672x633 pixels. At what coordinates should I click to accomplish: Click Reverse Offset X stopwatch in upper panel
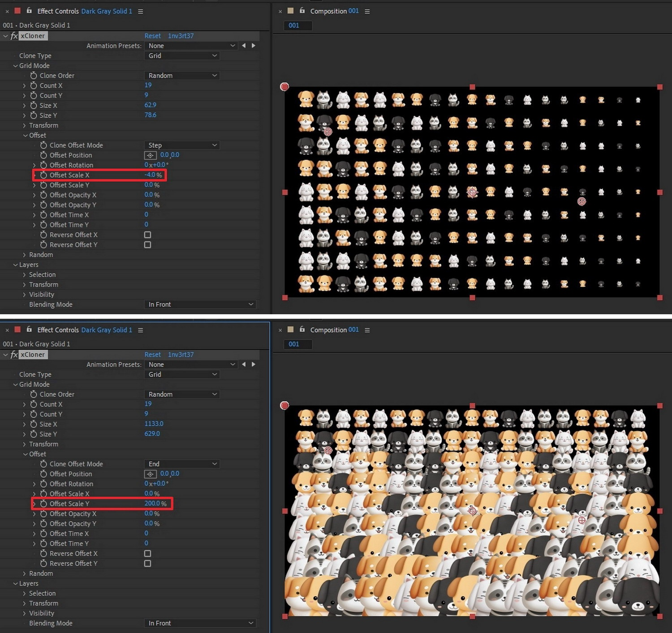click(x=43, y=235)
